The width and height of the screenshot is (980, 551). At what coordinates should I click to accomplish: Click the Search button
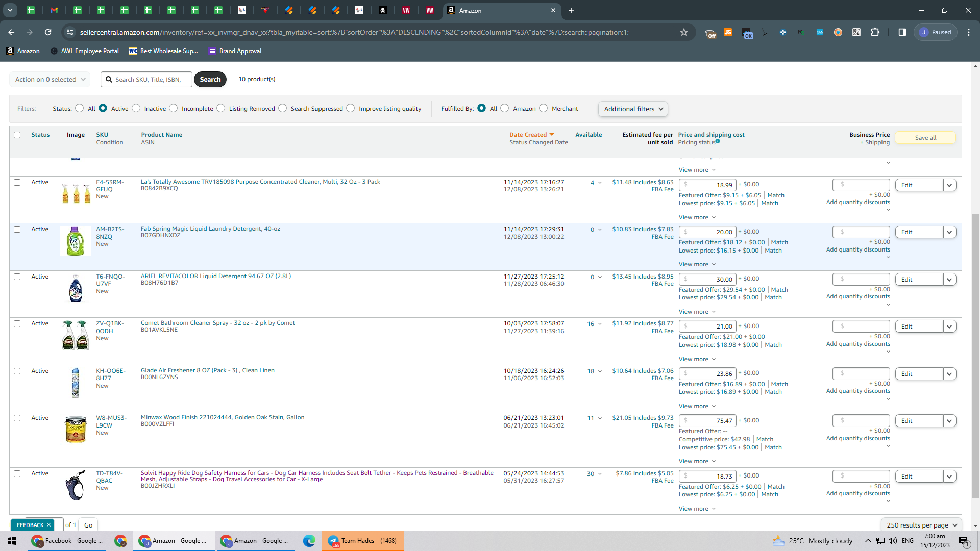[x=210, y=79]
